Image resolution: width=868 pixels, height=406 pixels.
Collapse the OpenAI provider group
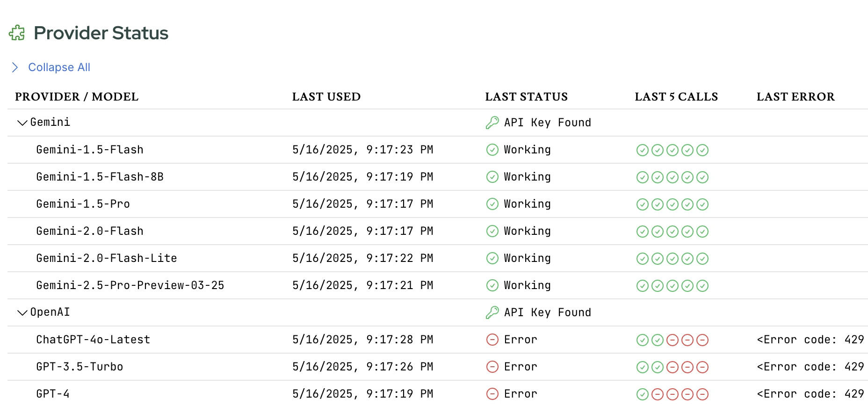pyautogui.click(x=22, y=313)
